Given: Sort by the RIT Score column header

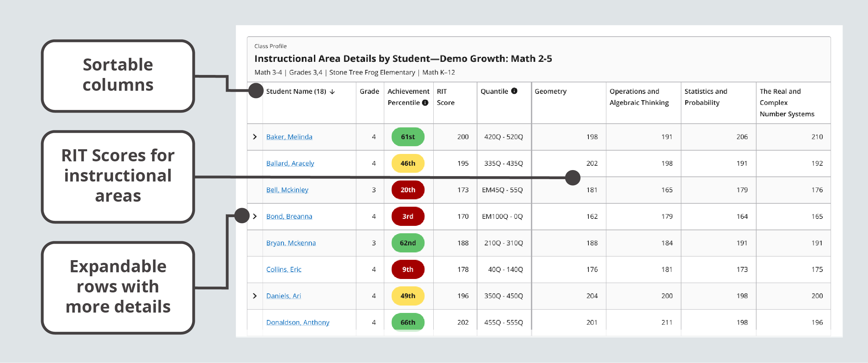Looking at the screenshot, I should pyautogui.click(x=445, y=97).
